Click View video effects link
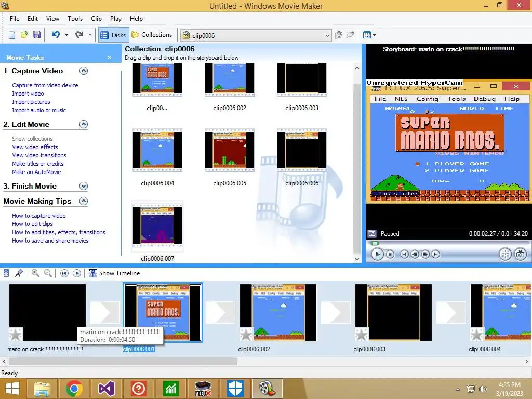Image resolution: width=532 pixels, height=399 pixels. [x=35, y=147]
